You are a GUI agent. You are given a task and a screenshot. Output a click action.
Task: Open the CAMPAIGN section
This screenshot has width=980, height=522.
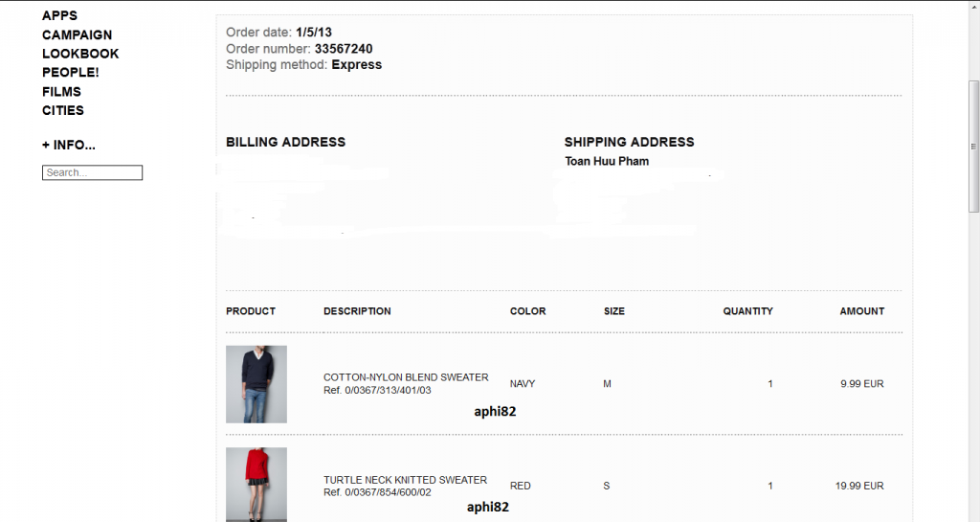77,35
